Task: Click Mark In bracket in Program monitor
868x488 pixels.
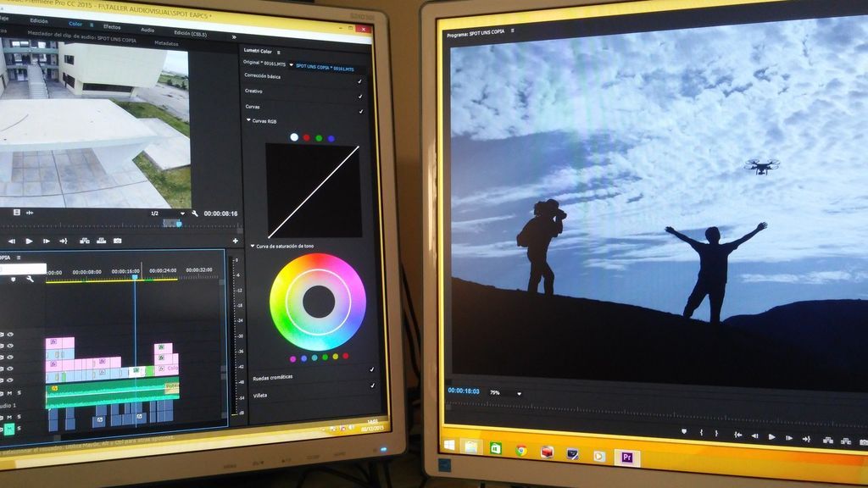Action: [x=701, y=433]
